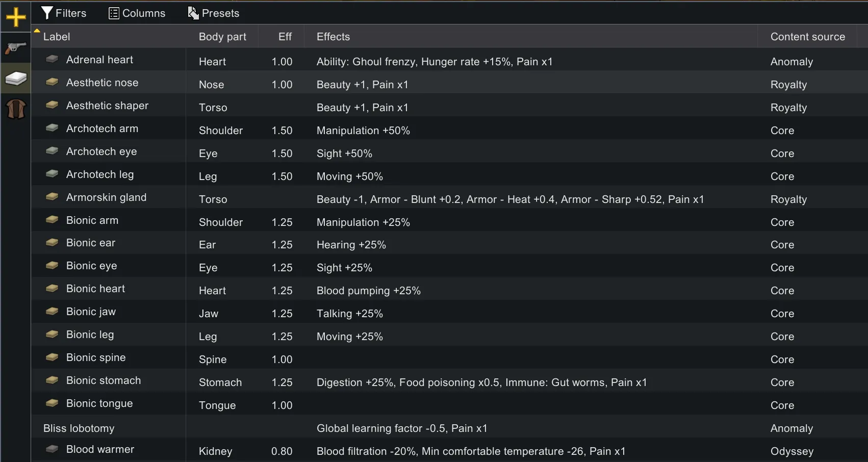Click the Bionic spine entry
The width and height of the screenshot is (868, 462).
tap(96, 357)
